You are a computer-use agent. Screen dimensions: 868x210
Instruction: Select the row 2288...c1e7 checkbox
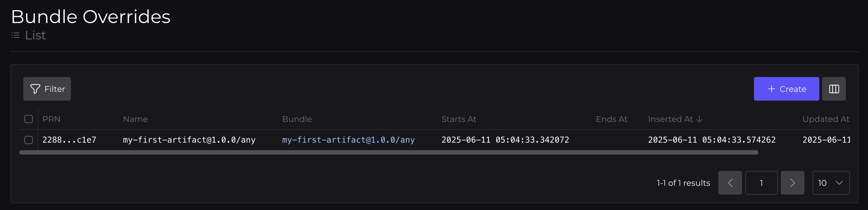pyautogui.click(x=29, y=140)
